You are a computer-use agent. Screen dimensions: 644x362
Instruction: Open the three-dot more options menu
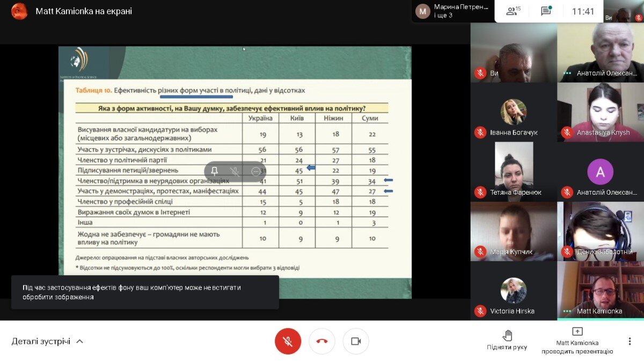[x=630, y=341]
